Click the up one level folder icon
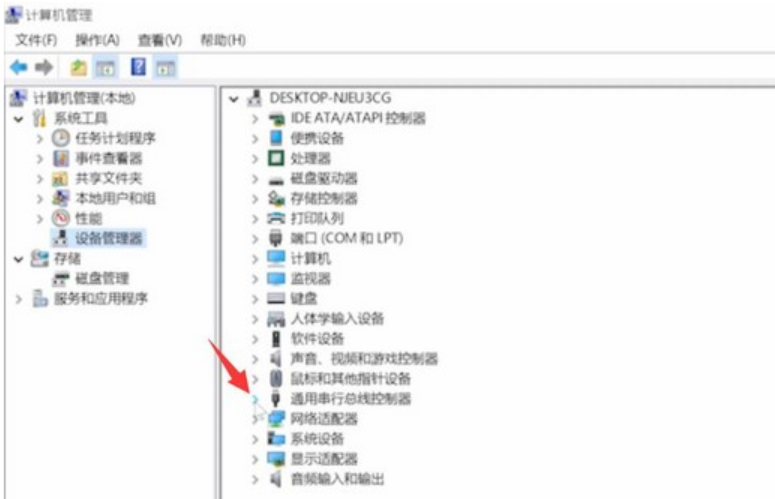Viewport: 775px width, 499px height. [x=77, y=66]
